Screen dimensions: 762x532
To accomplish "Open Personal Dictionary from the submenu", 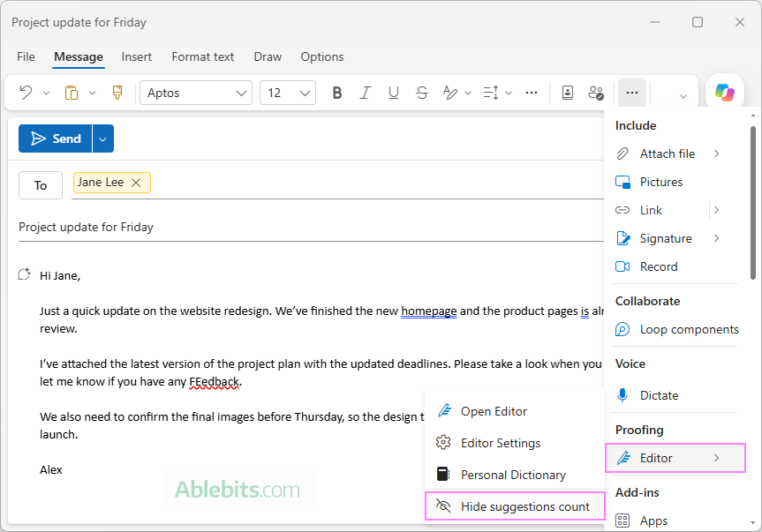I will point(514,475).
